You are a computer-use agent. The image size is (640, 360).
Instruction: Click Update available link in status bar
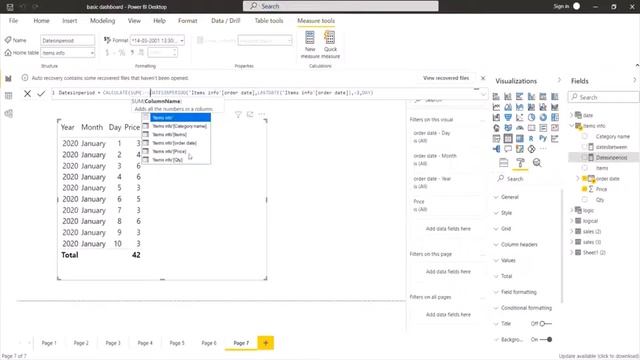[598, 356]
